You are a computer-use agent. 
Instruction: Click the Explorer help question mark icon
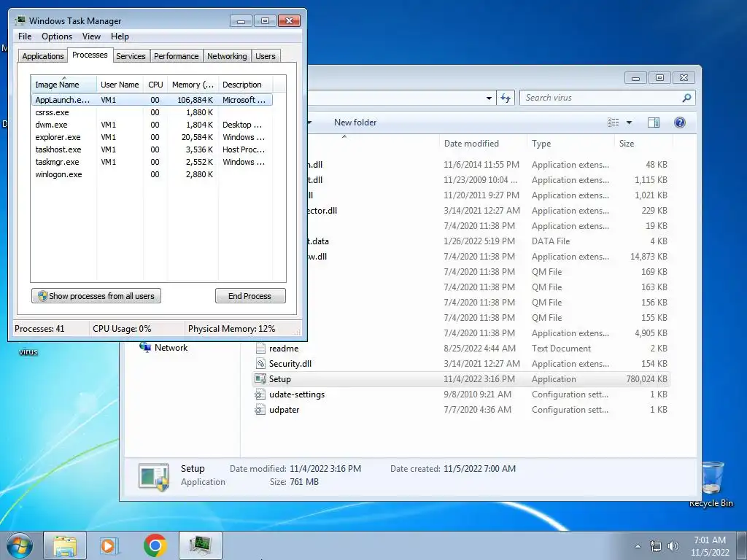point(680,122)
